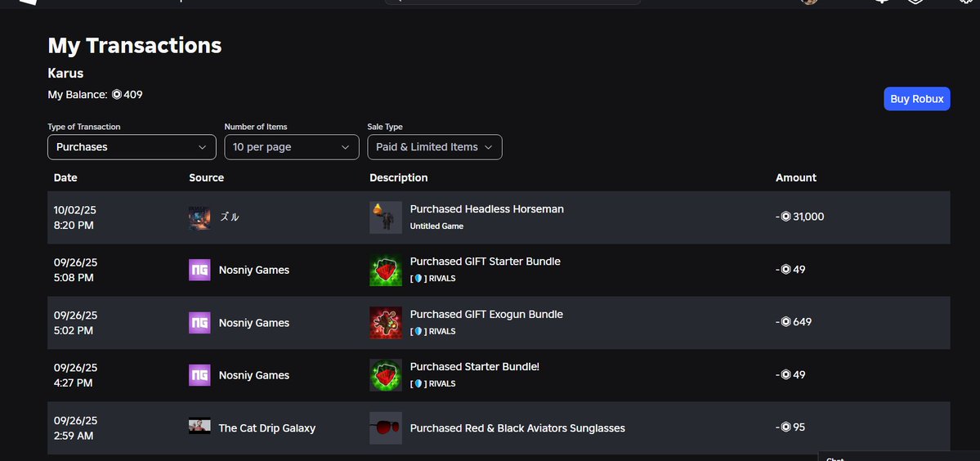The width and height of the screenshot is (980, 461).
Task: Open the ズル source link
Action: [229, 217]
